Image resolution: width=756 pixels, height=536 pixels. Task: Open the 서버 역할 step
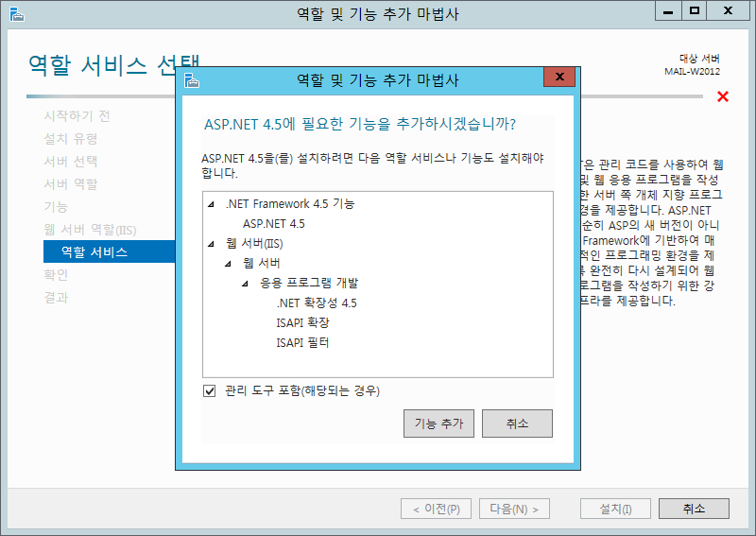(71, 183)
